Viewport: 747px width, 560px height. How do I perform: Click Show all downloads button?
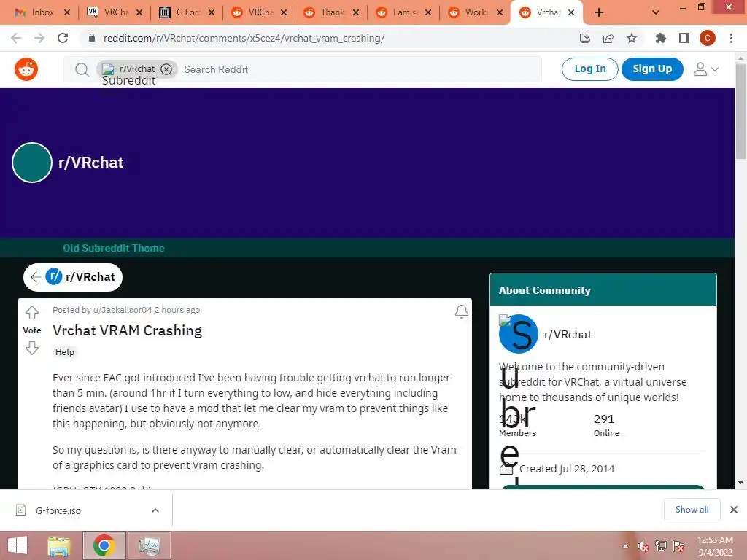pos(692,510)
